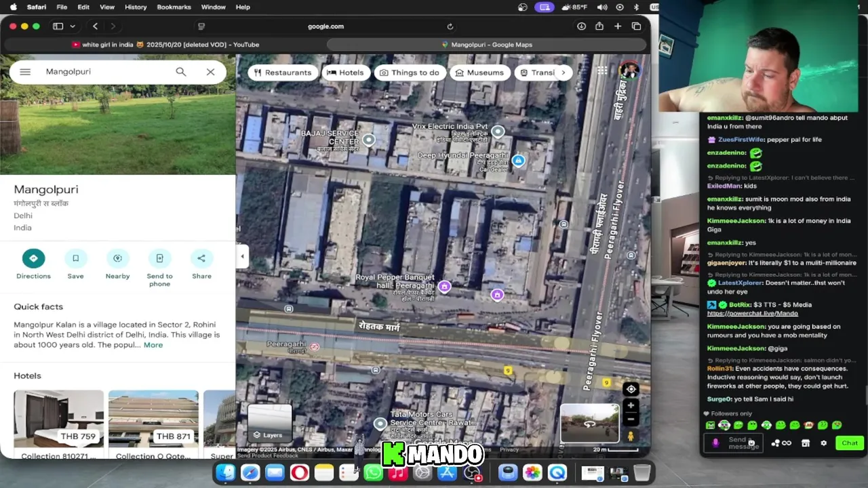Reload the page in Safari
The image size is (868, 488).
click(450, 26)
